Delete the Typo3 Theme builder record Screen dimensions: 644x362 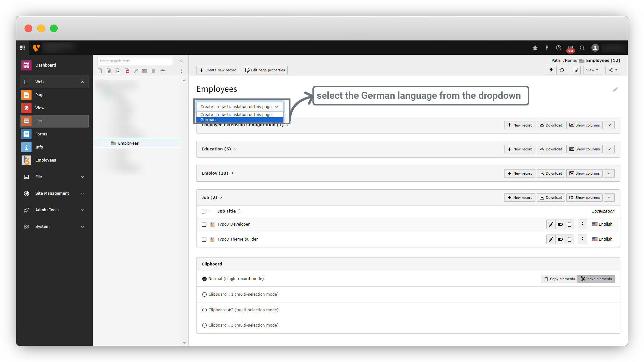coord(569,239)
